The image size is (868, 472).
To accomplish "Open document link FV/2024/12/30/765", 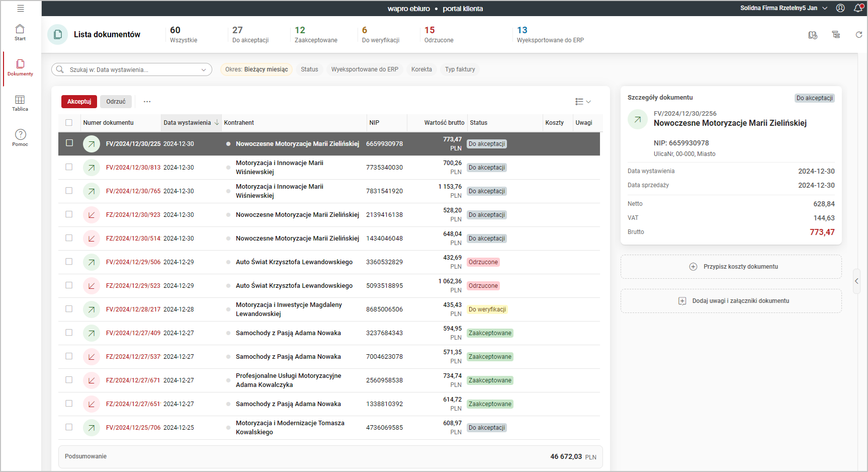I will (x=133, y=191).
